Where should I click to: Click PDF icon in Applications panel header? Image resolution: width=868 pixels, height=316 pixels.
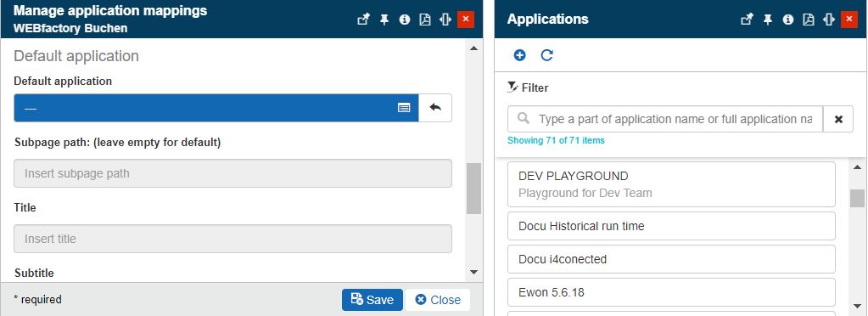(x=809, y=20)
